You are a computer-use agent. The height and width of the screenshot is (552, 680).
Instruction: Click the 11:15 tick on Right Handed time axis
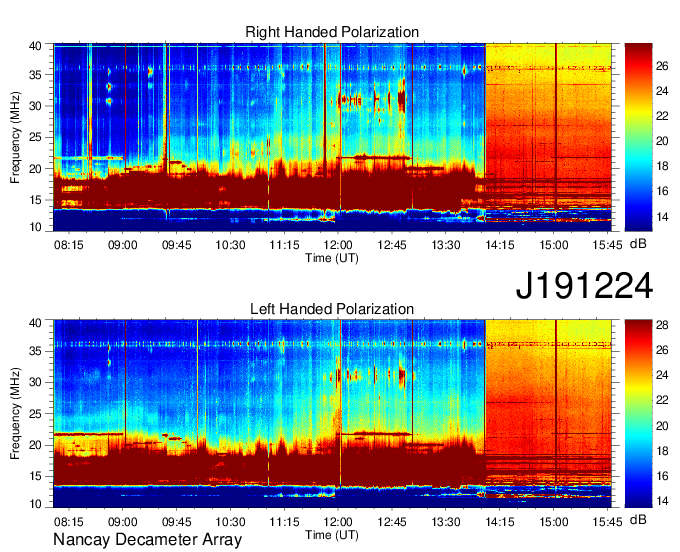[284, 245]
